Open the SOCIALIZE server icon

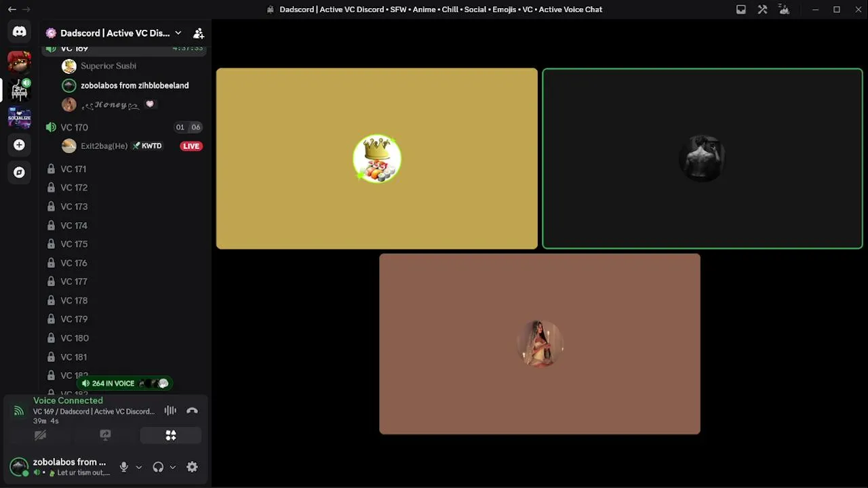tap(19, 117)
